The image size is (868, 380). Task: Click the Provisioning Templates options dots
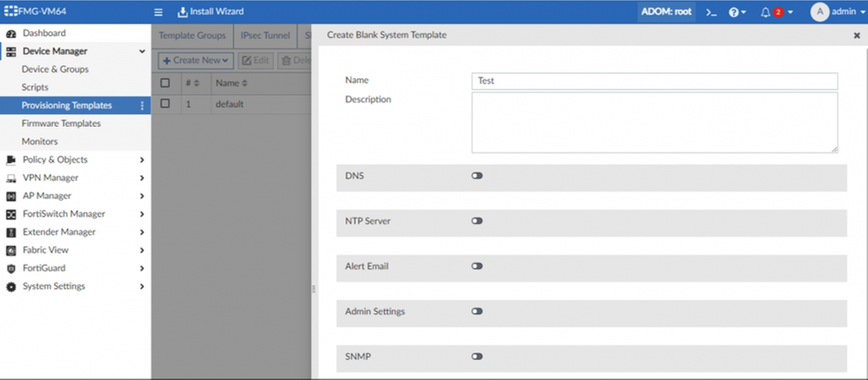[x=142, y=105]
